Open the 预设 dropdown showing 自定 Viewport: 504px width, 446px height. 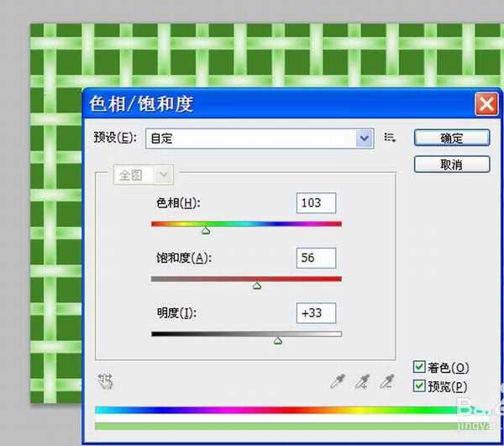click(x=260, y=139)
